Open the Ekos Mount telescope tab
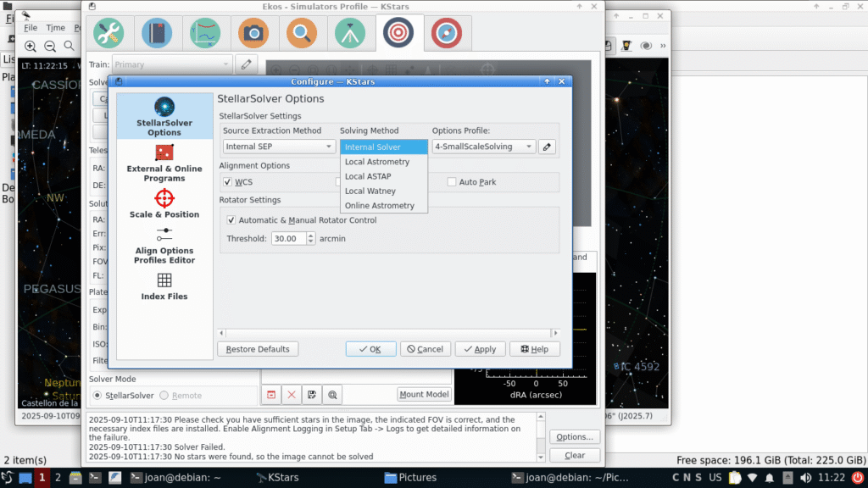 350,33
